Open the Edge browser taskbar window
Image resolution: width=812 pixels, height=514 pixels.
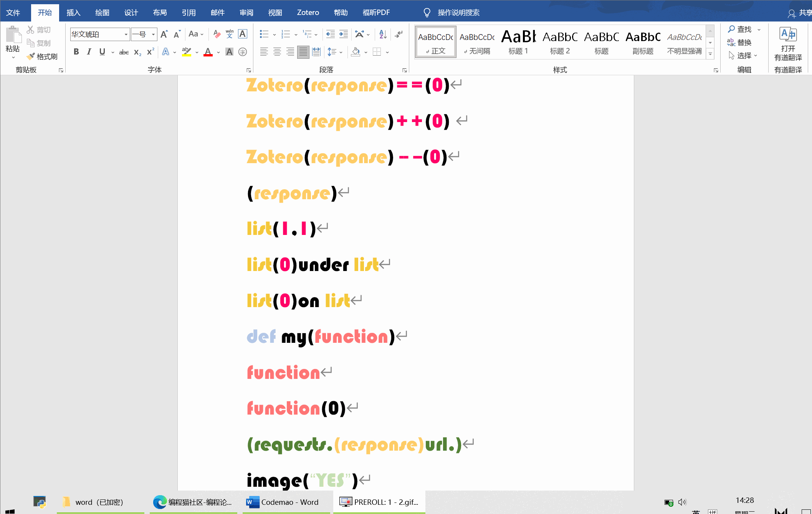193,502
